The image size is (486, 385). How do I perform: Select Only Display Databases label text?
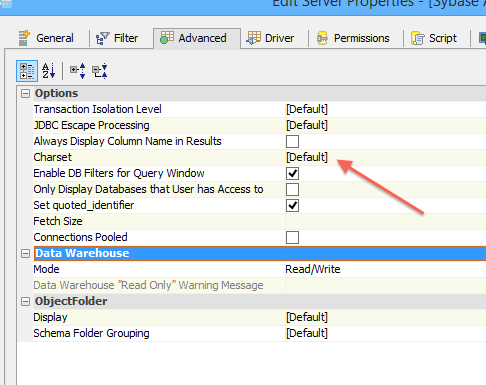148,189
